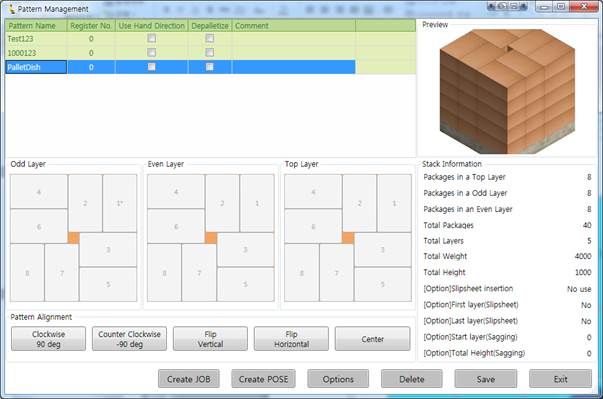The height and width of the screenshot is (399, 603).
Task: Click the Total Layers row
Action: tap(507, 241)
